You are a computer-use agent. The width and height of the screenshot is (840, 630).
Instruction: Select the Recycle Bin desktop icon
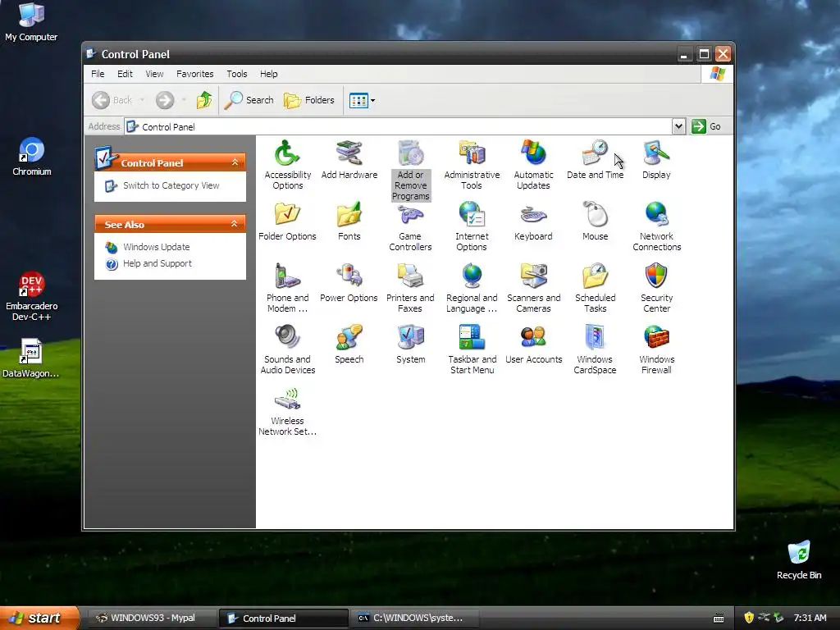pos(799,559)
